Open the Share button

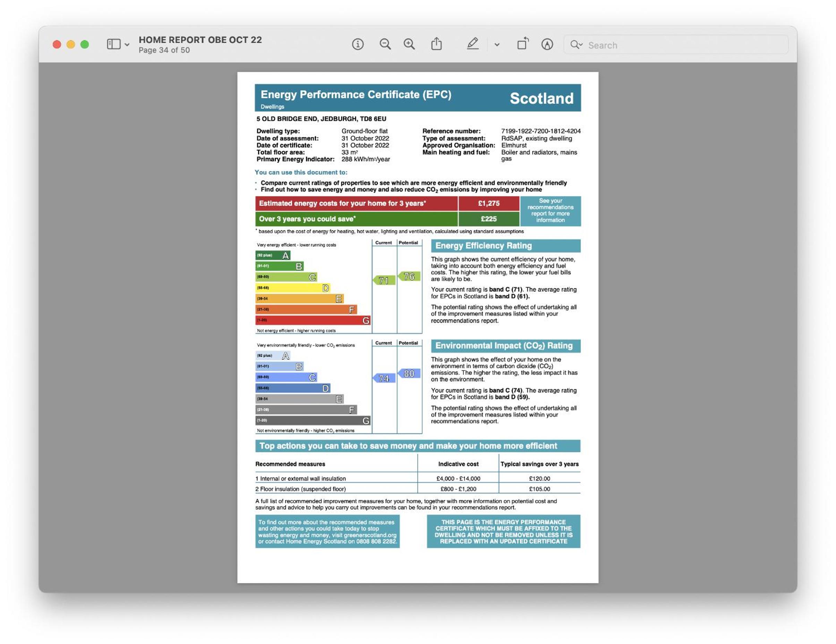[x=436, y=44]
